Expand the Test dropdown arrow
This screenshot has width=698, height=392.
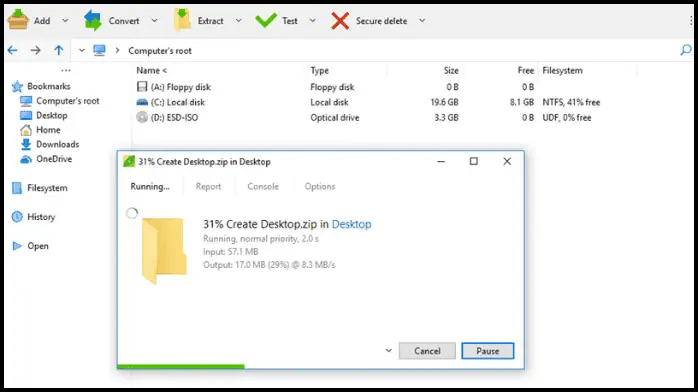[312, 20]
